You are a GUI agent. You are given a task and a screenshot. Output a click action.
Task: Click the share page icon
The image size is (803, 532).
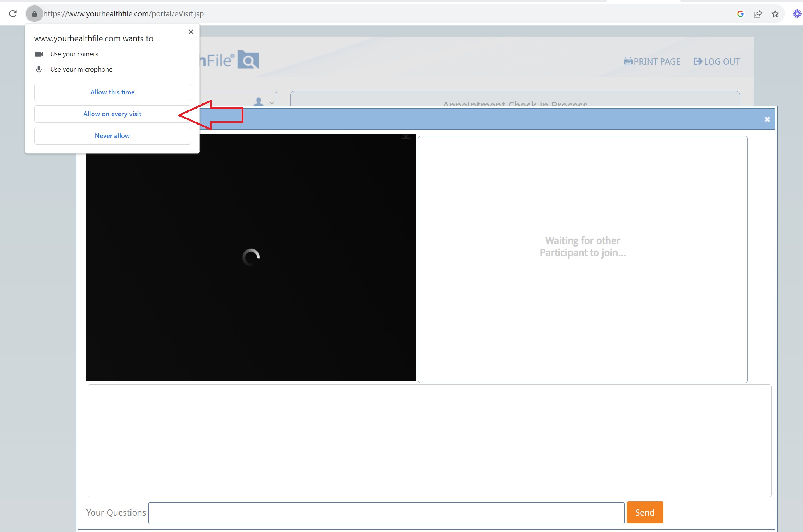[758, 14]
